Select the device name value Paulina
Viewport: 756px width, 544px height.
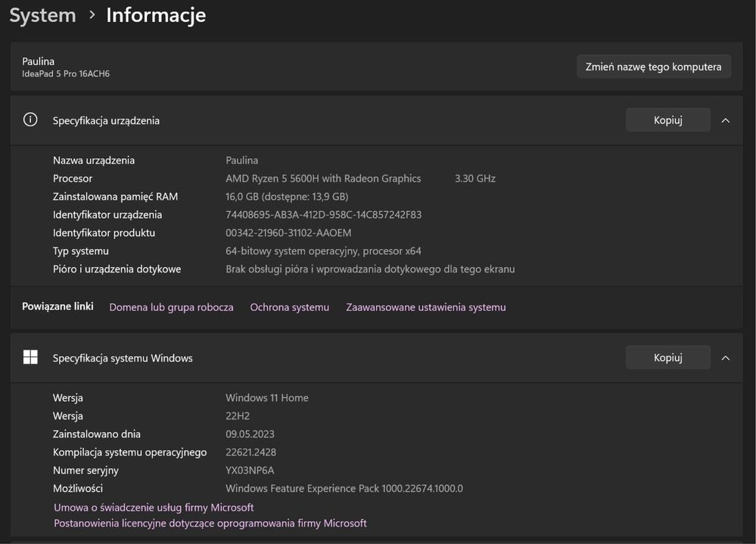click(x=241, y=160)
